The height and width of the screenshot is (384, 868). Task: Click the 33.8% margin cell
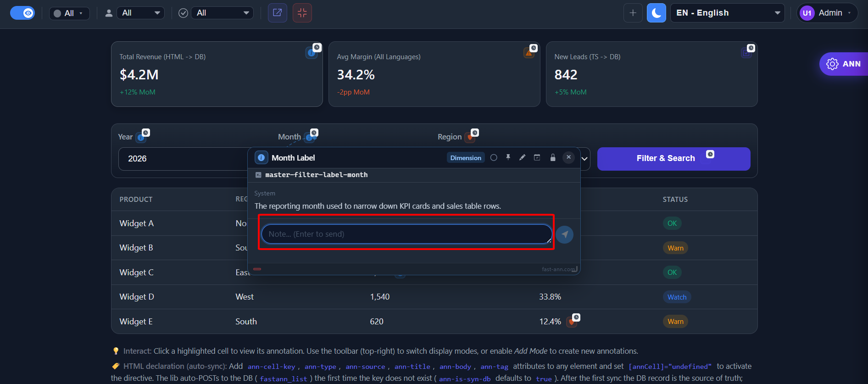click(x=550, y=297)
